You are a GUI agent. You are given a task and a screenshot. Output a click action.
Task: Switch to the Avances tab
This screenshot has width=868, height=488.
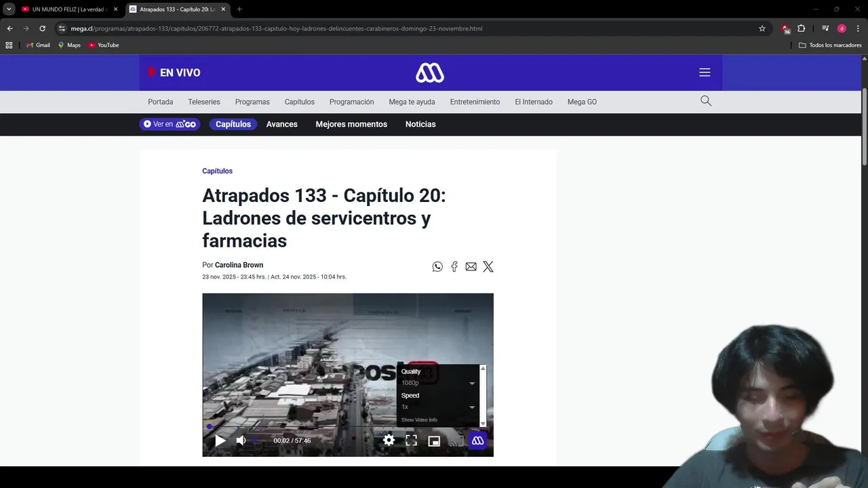(x=282, y=124)
